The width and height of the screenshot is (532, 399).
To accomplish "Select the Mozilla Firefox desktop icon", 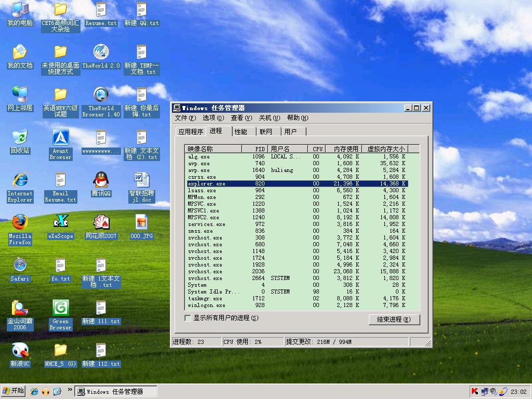I will (20, 230).
